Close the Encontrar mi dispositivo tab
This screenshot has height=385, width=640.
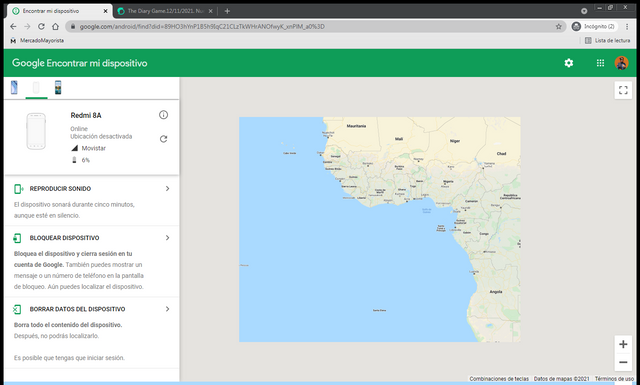coord(105,11)
